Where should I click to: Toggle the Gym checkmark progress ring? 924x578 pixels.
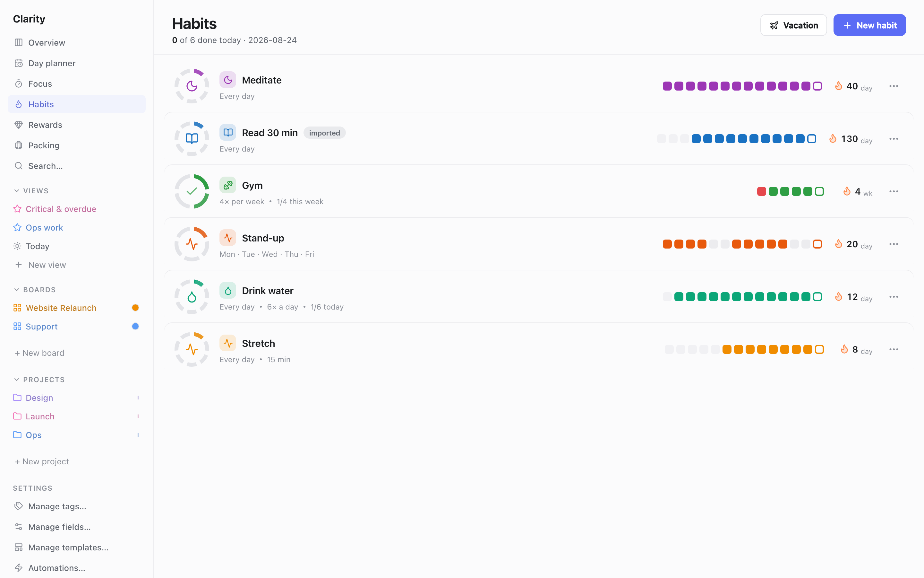coord(192,191)
